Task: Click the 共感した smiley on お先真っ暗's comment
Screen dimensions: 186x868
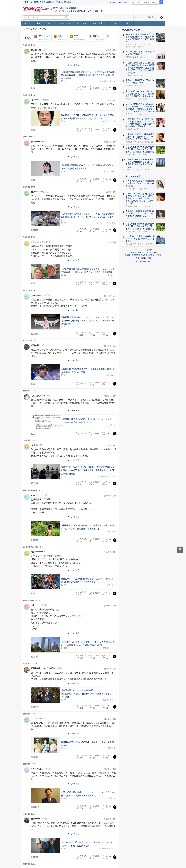Action: (x=77, y=88)
